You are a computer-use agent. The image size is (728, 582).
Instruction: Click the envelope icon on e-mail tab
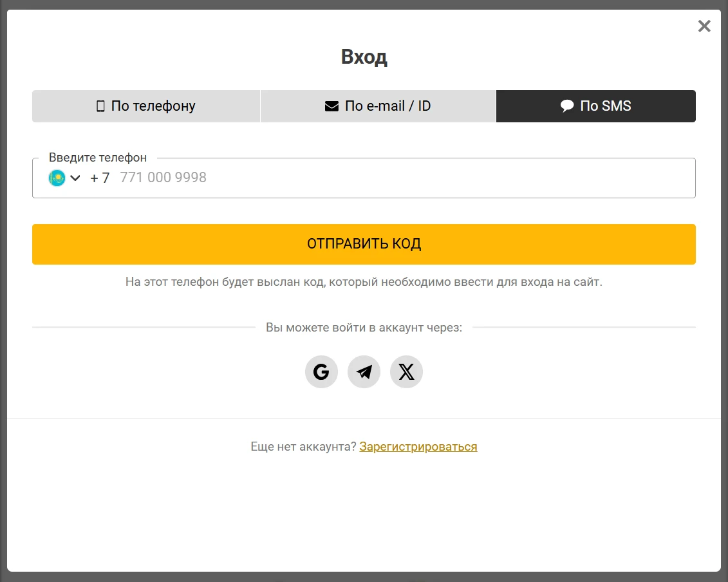pos(331,106)
